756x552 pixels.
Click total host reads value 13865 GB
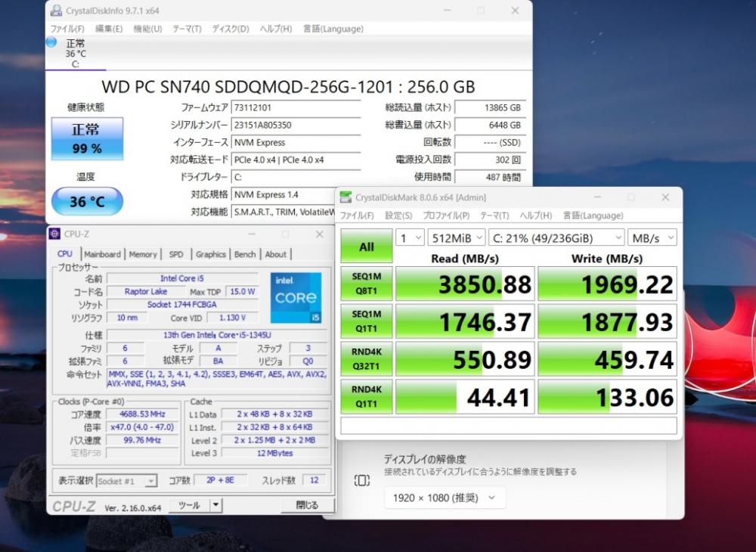click(491, 107)
